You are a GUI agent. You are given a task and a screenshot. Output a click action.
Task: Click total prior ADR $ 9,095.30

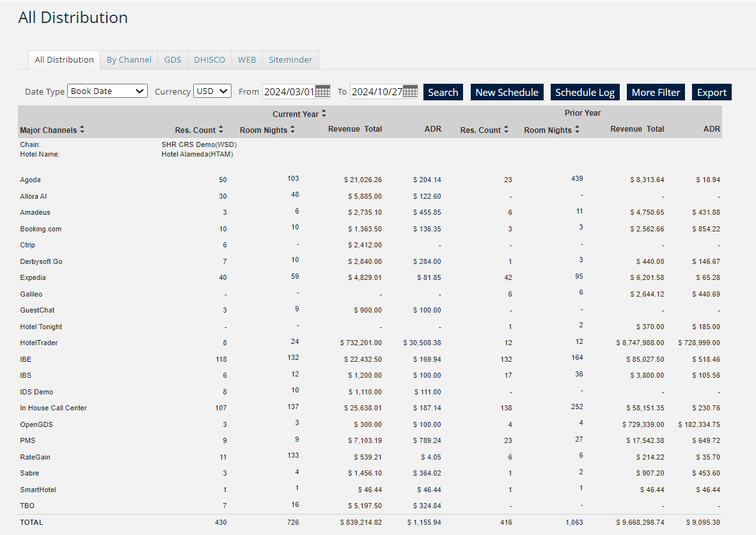click(x=703, y=522)
